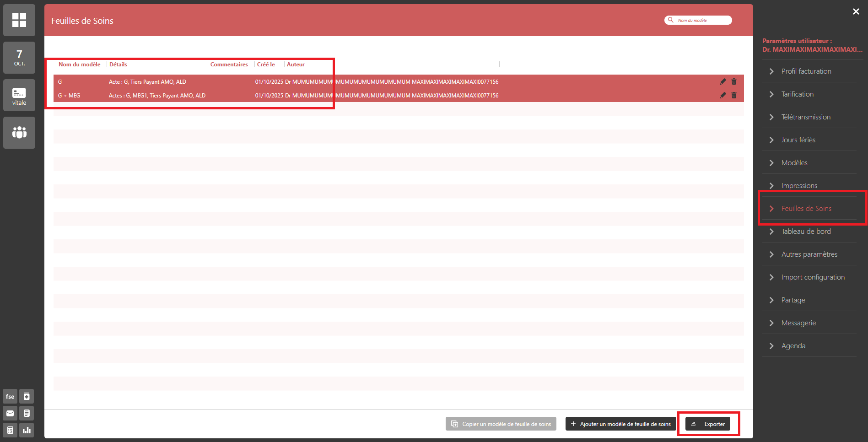Go to Messagerie settings
The height and width of the screenshot is (442, 868).
click(x=798, y=323)
